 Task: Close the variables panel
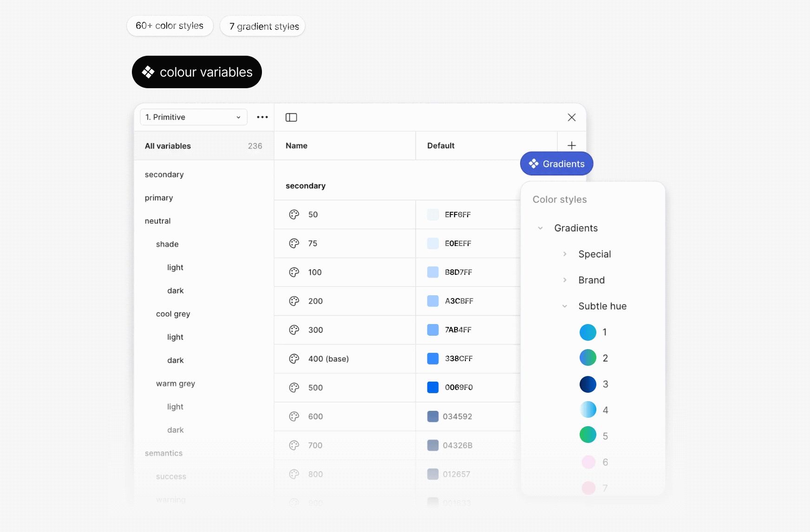click(572, 117)
